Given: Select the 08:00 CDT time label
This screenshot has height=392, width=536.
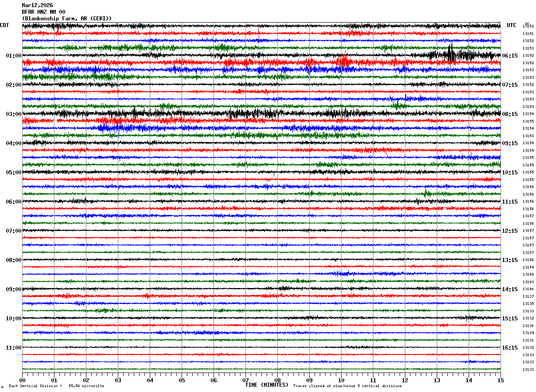Looking at the screenshot, I should tap(14, 260).
